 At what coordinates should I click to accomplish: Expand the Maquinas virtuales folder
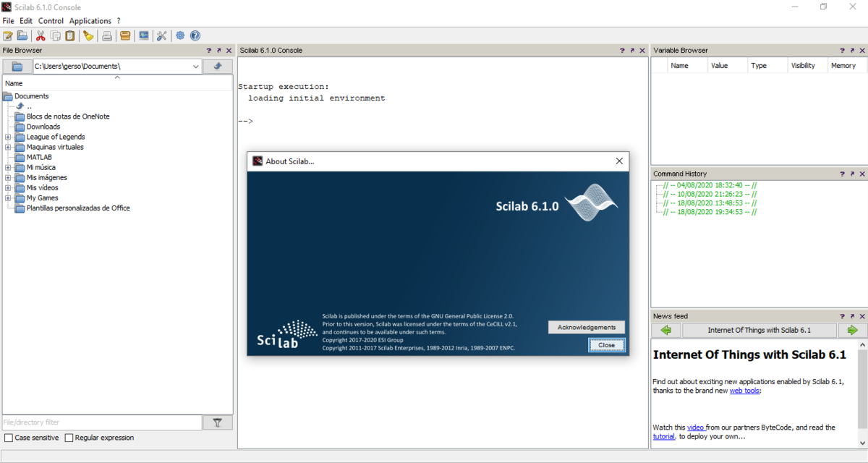[x=8, y=147]
